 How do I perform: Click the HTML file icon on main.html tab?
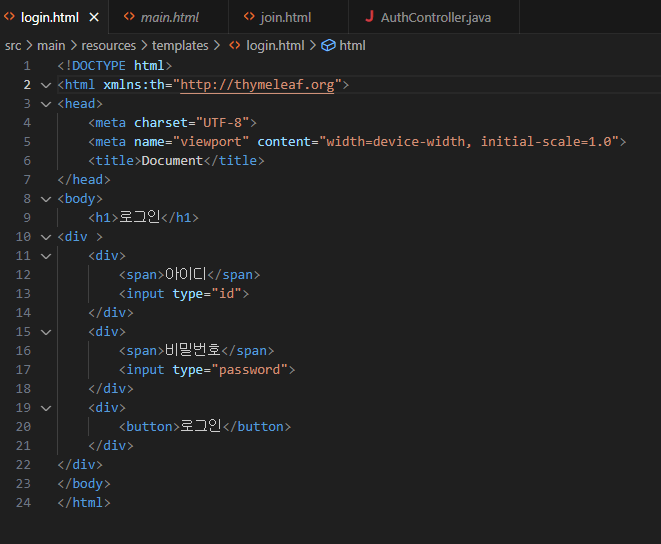click(129, 17)
